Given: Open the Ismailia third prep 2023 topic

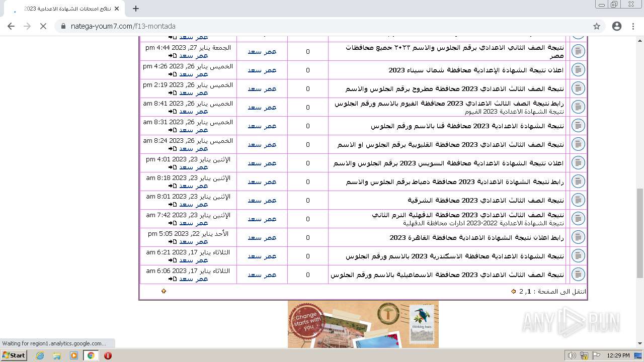Looking at the screenshot, I should pos(447,275).
